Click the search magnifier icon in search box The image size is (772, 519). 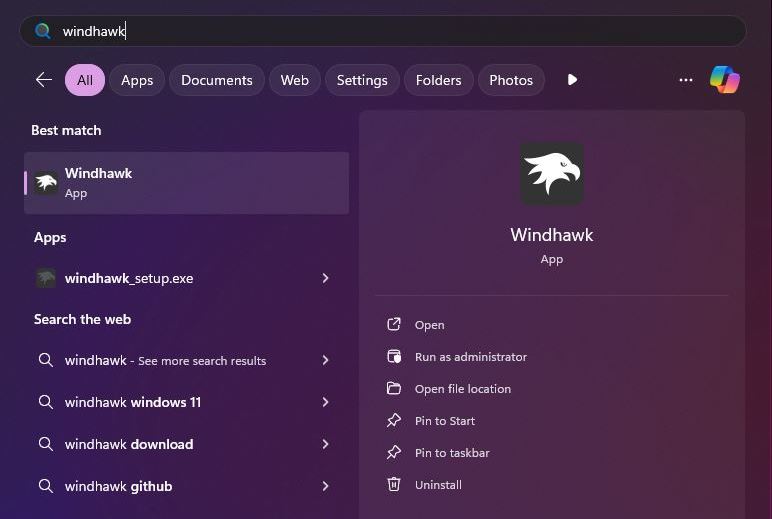click(x=42, y=31)
